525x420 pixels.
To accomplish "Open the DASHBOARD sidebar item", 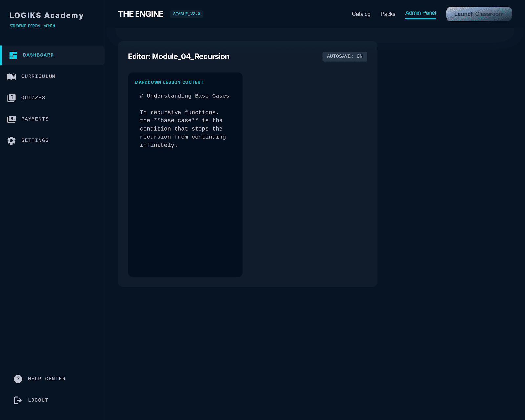I will coord(52,55).
